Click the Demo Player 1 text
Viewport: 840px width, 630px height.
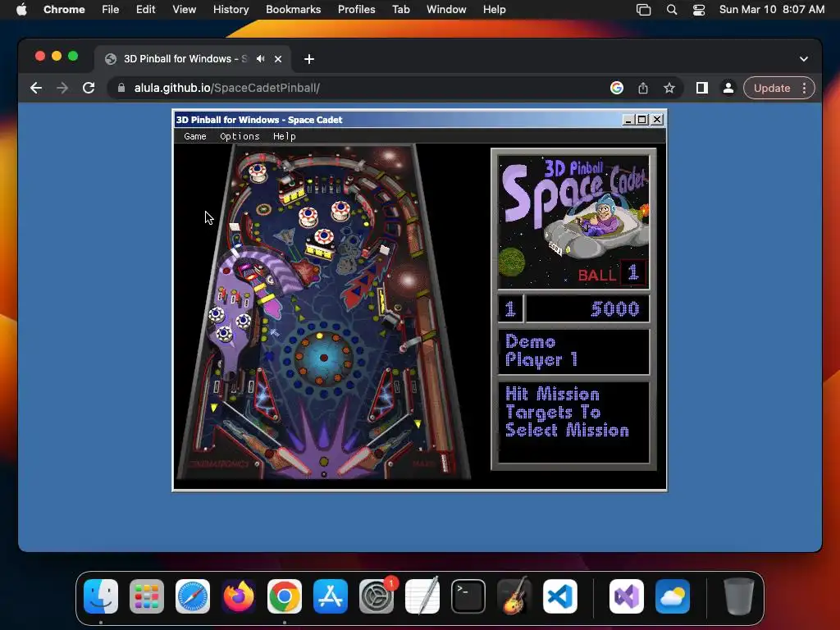[x=541, y=351]
